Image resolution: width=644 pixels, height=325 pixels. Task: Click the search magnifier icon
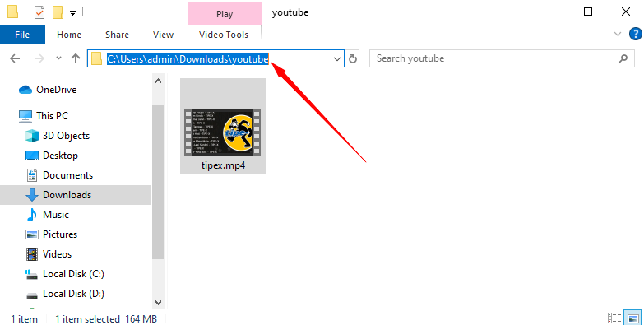click(623, 58)
